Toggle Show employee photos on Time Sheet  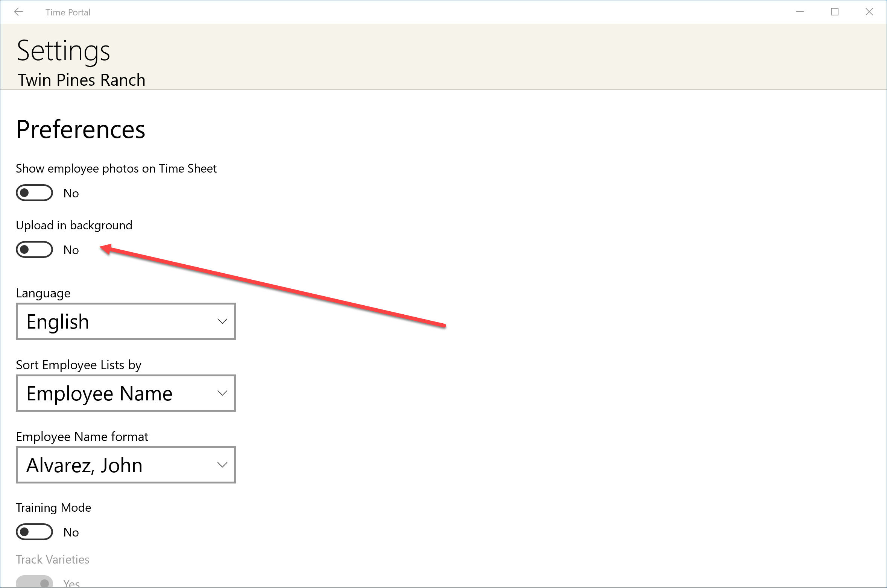click(x=34, y=193)
